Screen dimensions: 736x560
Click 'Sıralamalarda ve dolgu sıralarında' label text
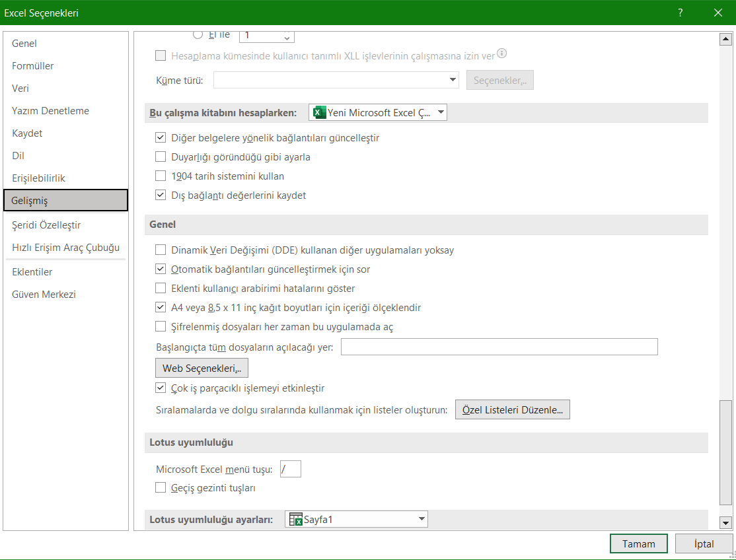tap(301, 410)
